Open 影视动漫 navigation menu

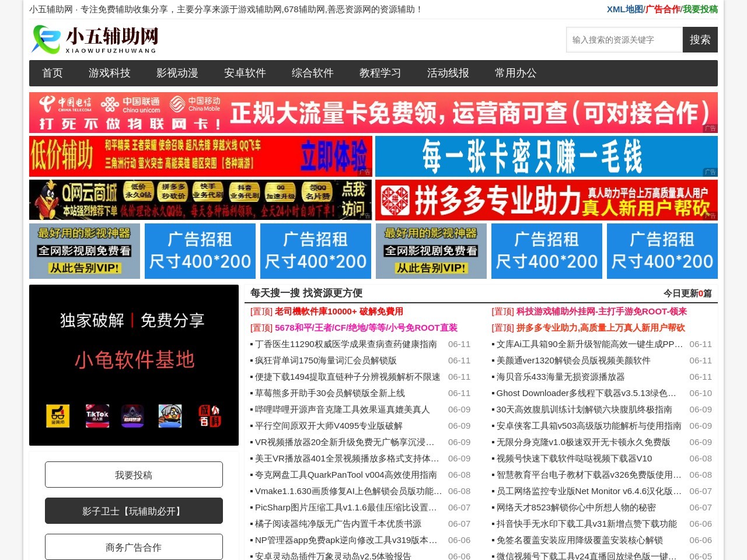177,73
